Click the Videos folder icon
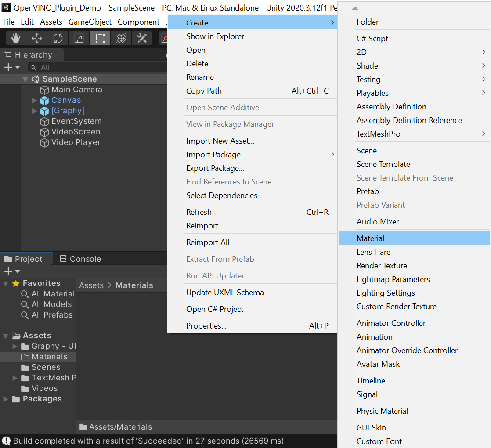The width and height of the screenshot is (491, 448). point(25,389)
